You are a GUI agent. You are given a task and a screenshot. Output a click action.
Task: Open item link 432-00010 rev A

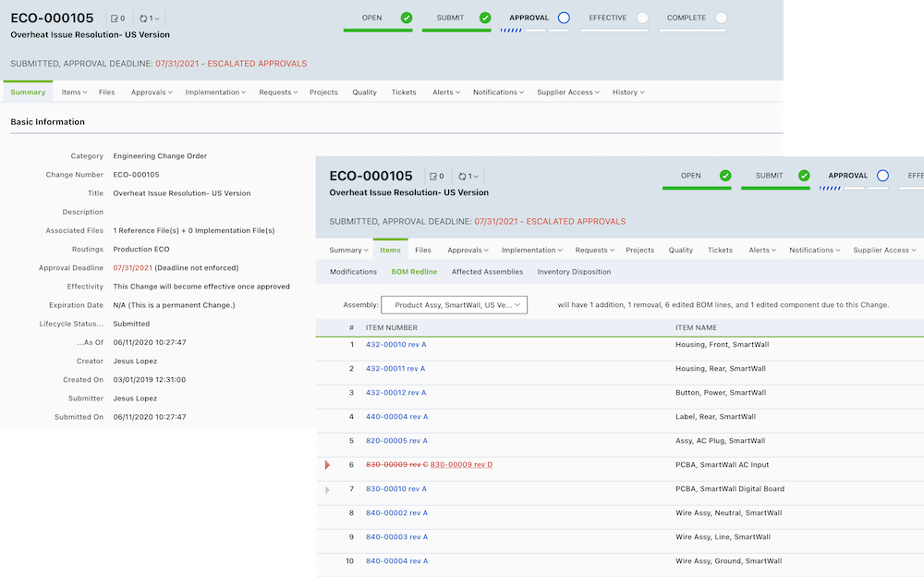395,345
